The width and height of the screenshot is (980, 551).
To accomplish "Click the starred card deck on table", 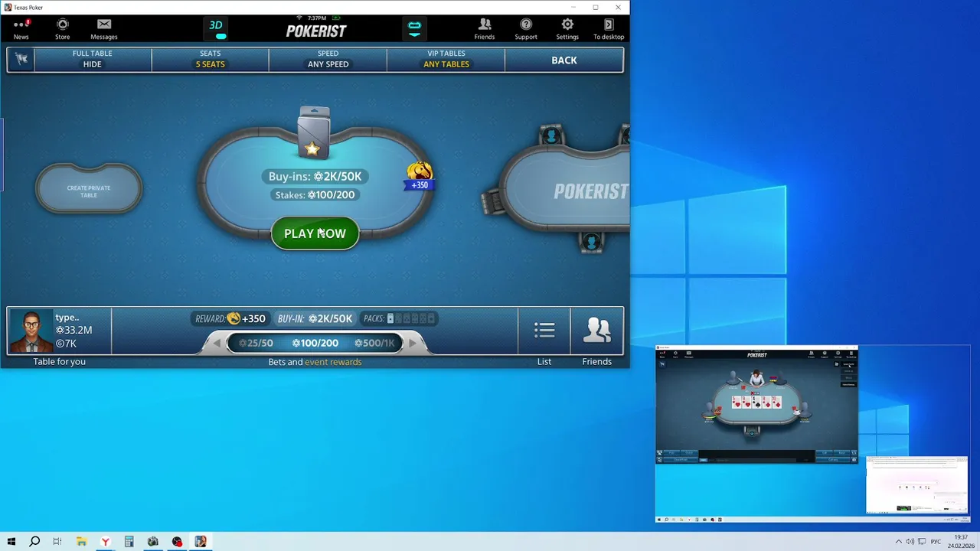I will pyautogui.click(x=313, y=133).
